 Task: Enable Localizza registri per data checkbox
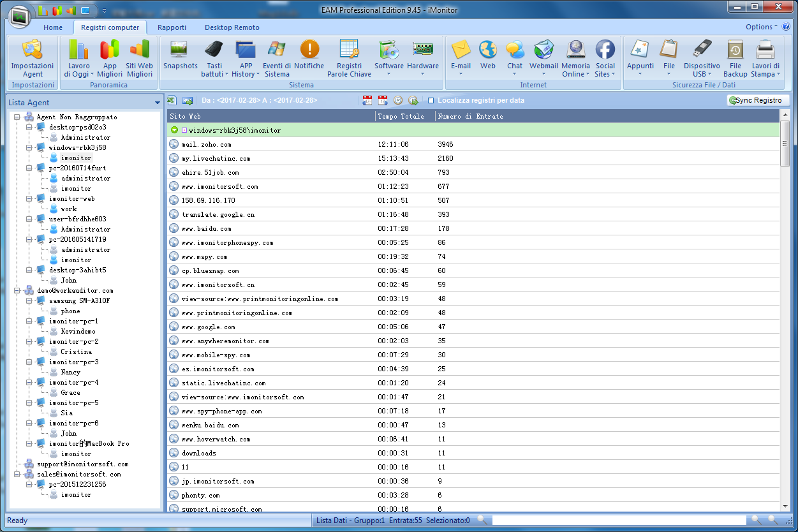coord(431,101)
